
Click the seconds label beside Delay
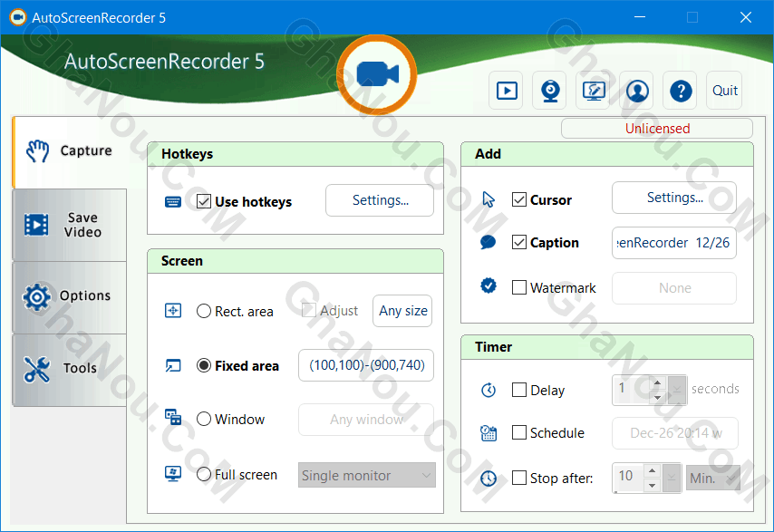coord(715,389)
